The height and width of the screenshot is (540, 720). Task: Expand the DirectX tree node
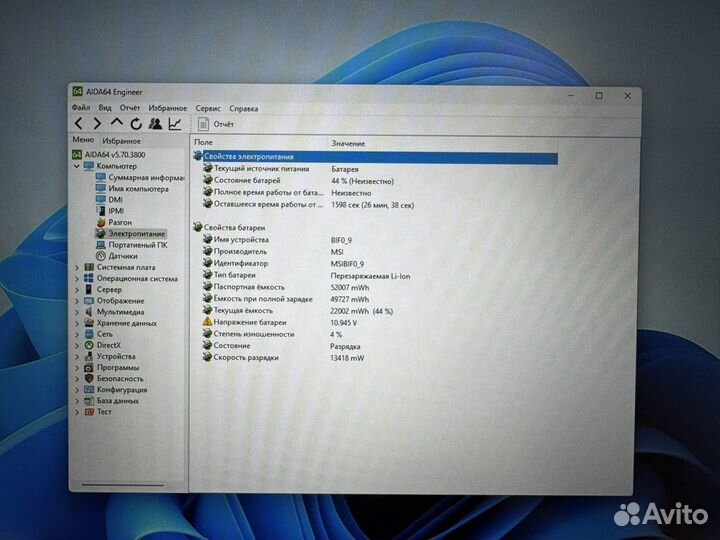point(77,345)
